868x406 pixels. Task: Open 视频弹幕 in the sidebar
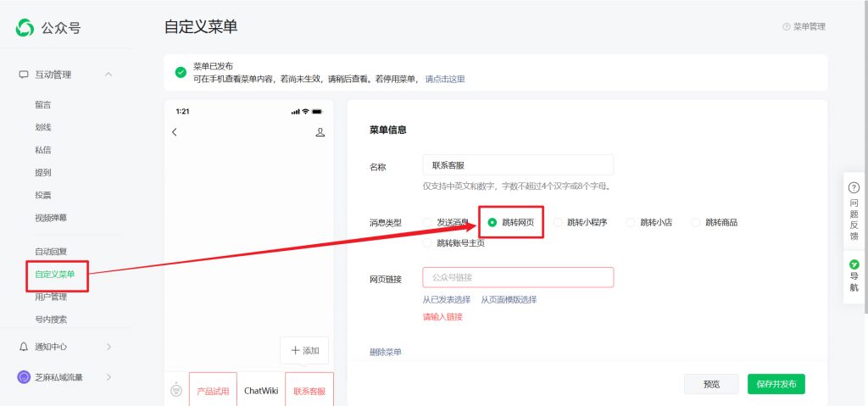click(51, 218)
